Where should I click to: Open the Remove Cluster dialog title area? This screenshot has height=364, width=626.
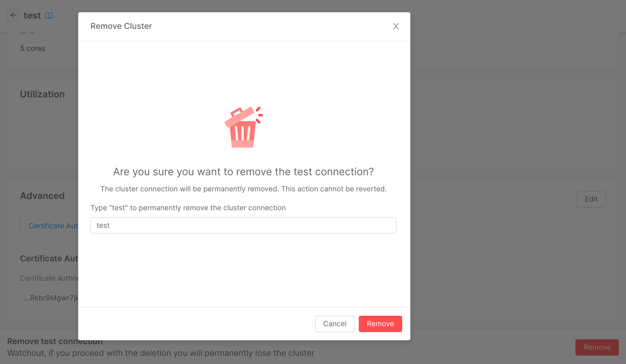[121, 26]
